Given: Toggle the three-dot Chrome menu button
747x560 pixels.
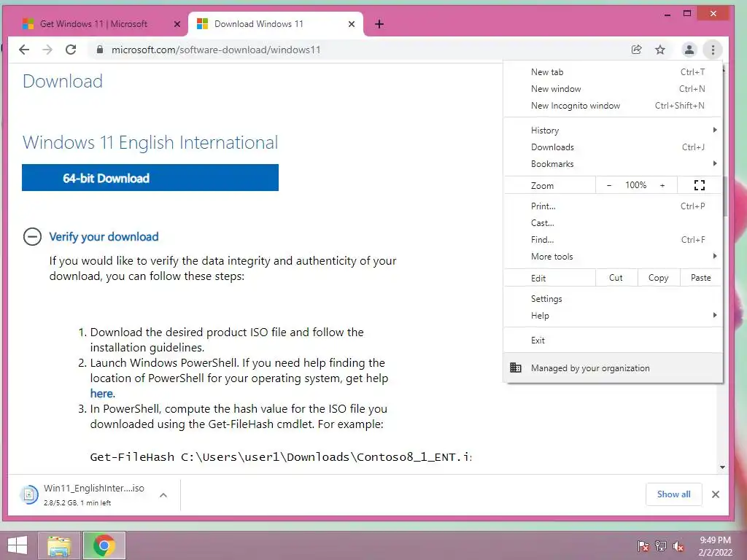Looking at the screenshot, I should tap(713, 50).
